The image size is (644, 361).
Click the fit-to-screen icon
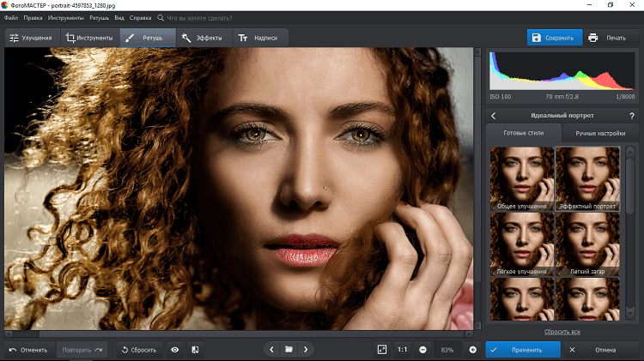382,350
